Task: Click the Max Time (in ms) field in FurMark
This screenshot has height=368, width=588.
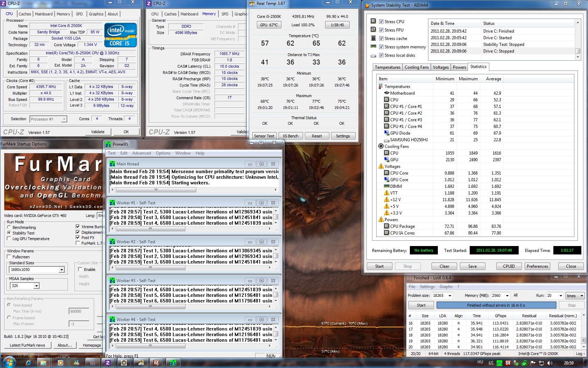Action: [x=79, y=311]
